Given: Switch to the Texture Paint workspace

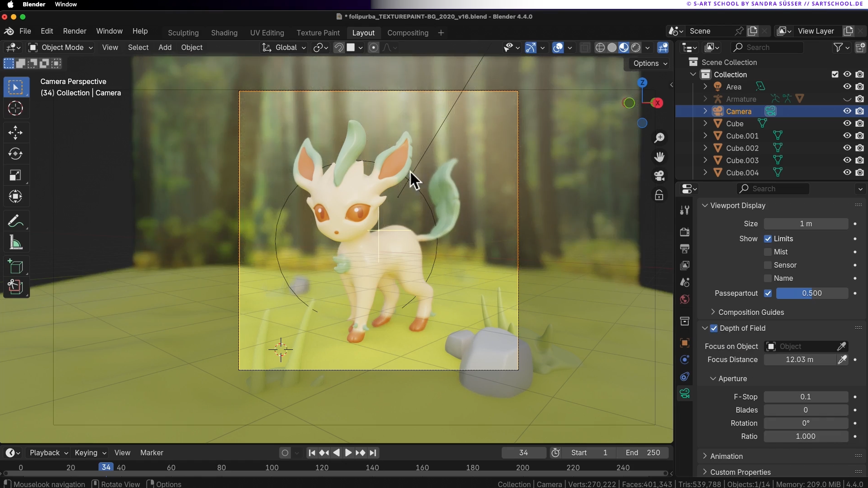Looking at the screenshot, I should 318,33.
